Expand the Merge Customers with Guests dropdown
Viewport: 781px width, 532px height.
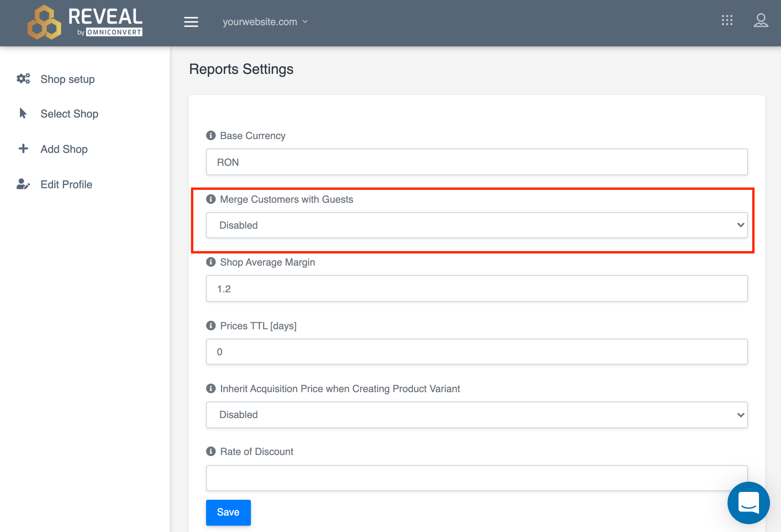476,225
